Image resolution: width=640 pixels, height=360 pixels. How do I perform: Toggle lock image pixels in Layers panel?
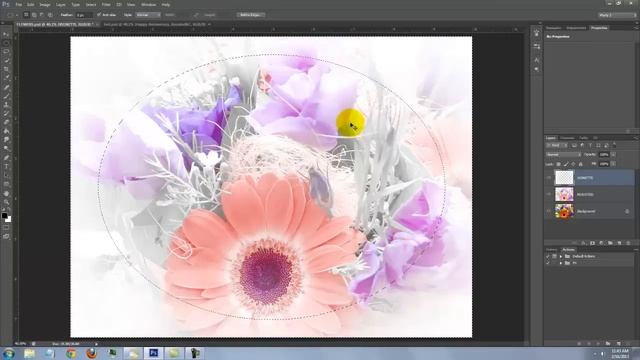[566, 164]
